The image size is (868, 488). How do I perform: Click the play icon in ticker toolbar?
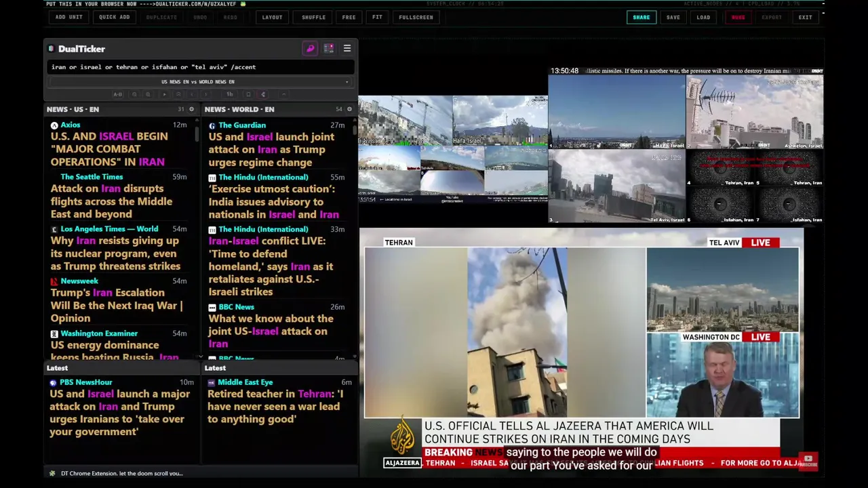click(164, 94)
